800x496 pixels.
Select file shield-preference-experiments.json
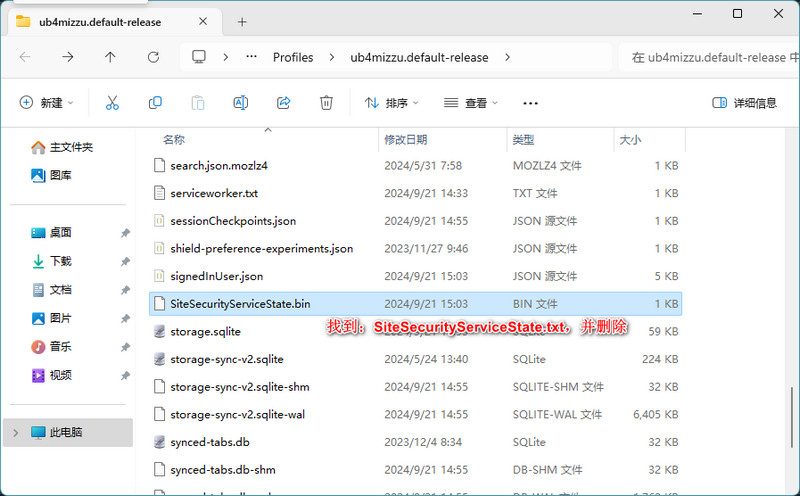click(415, 249)
